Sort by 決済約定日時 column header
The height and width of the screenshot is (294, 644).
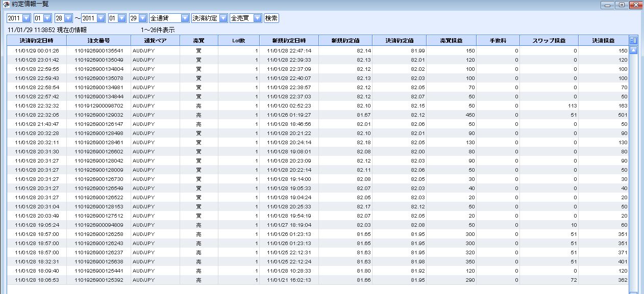pos(37,40)
